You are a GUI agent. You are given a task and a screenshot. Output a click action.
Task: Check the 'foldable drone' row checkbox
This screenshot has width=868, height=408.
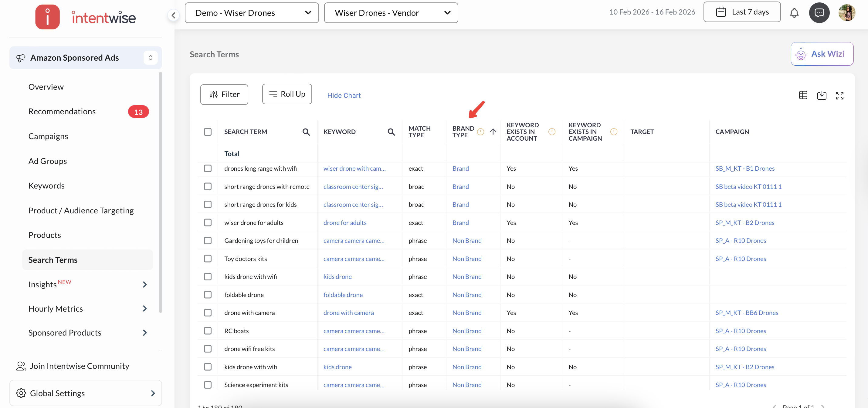208,295
